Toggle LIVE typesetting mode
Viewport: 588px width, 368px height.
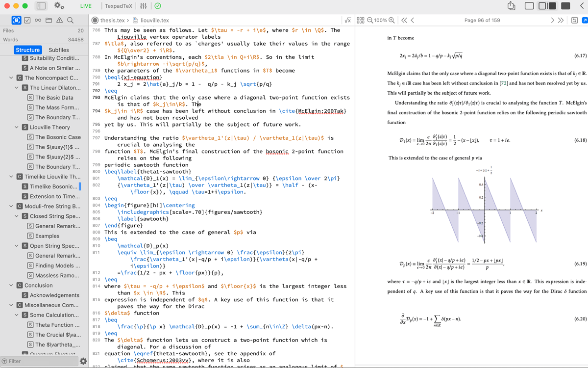click(x=86, y=6)
